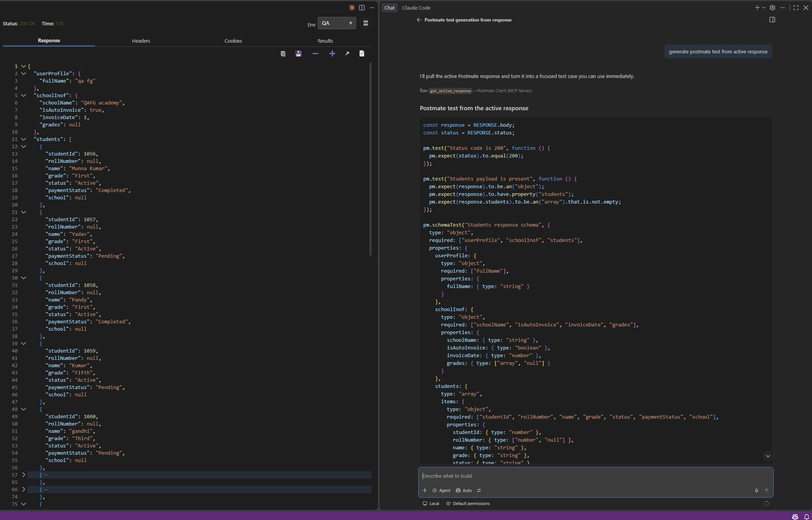Open the chat panel more options ellipsis
The image size is (812, 520).
782,8
